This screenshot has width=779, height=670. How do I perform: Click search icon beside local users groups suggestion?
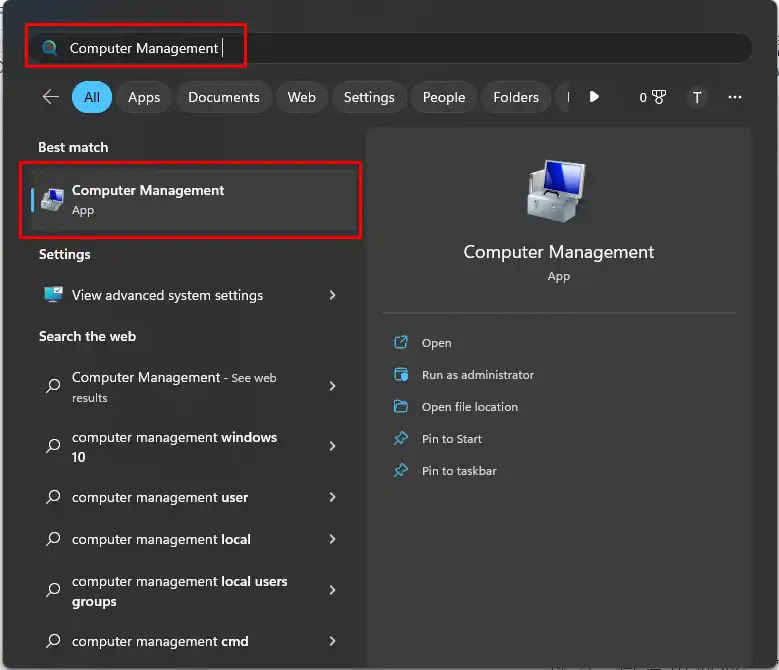click(53, 590)
